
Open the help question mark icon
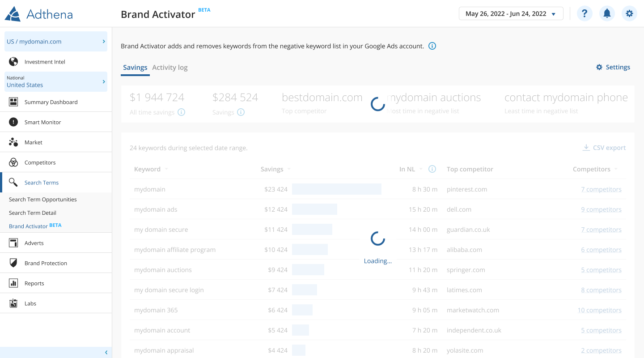pos(585,13)
